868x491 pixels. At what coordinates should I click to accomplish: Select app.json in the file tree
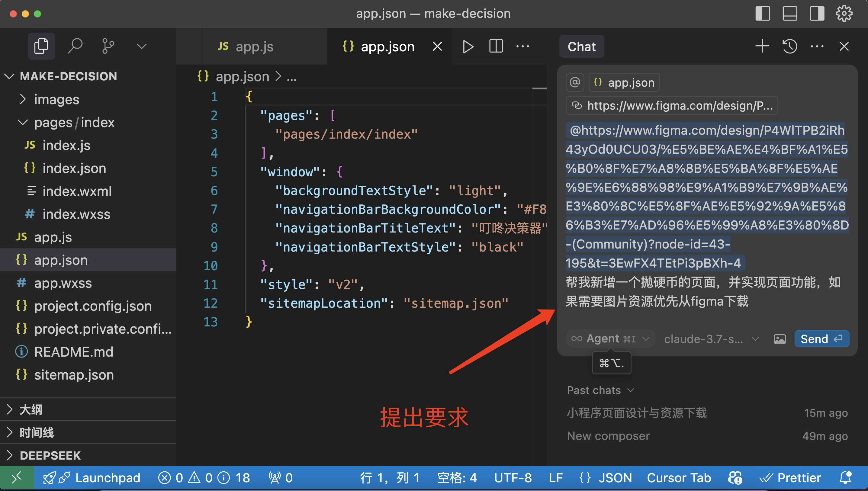click(x=88, y=260)
